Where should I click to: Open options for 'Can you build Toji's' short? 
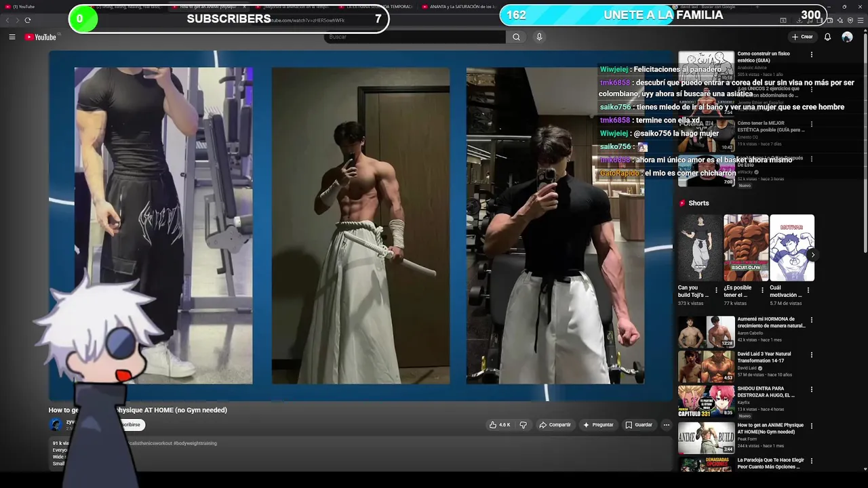coord(716,289)
